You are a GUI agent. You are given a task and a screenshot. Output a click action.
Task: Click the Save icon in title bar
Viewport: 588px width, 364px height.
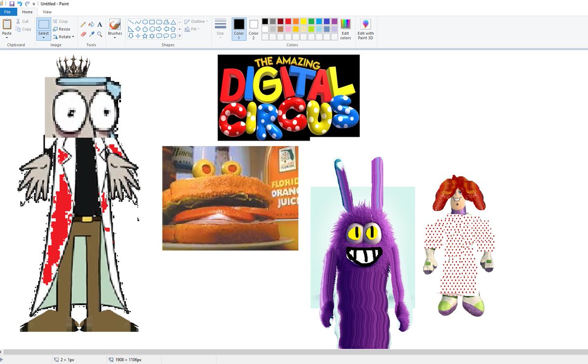pyautogui.click(x=12, y=3)
